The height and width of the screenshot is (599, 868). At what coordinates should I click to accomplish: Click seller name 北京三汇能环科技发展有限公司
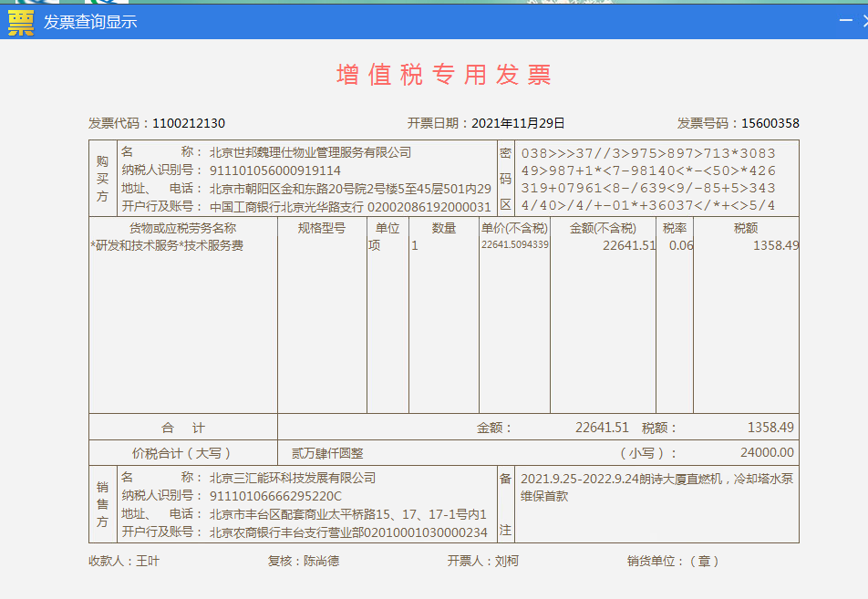click(293, 478)
